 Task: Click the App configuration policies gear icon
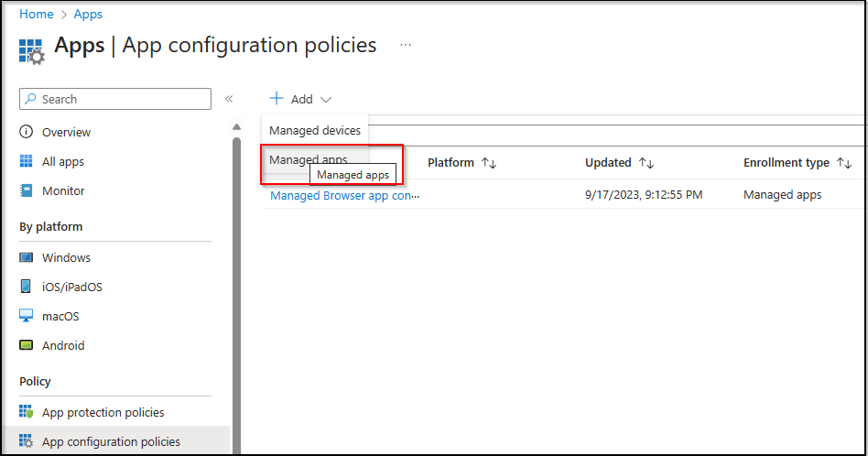[x=27, y=441]
